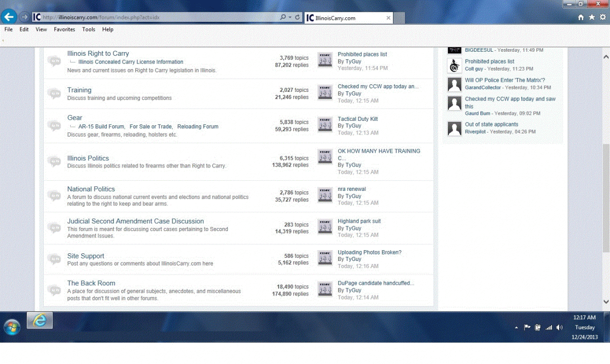The width and height of the screenshot is (610, 364).
Task: Open latest post Uploading Photos Broken?
Action: click(x=370, y=252)
